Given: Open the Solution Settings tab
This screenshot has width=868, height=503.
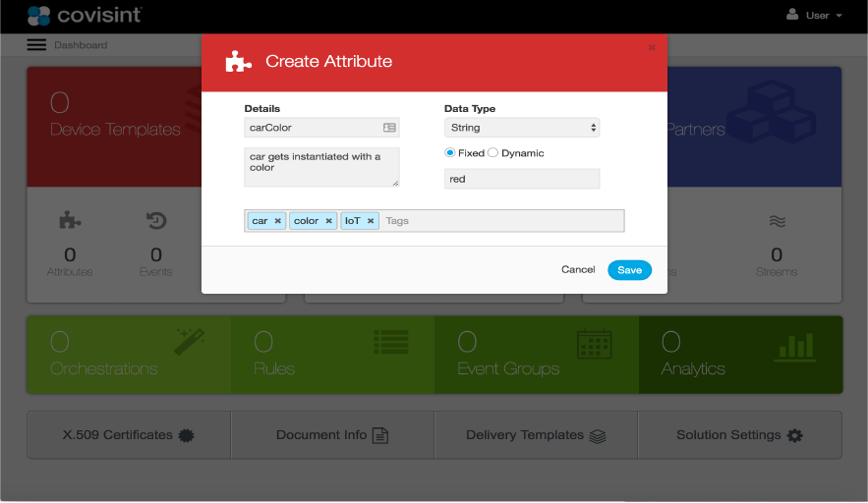Looking at the screenshot, I should (739, 435).
